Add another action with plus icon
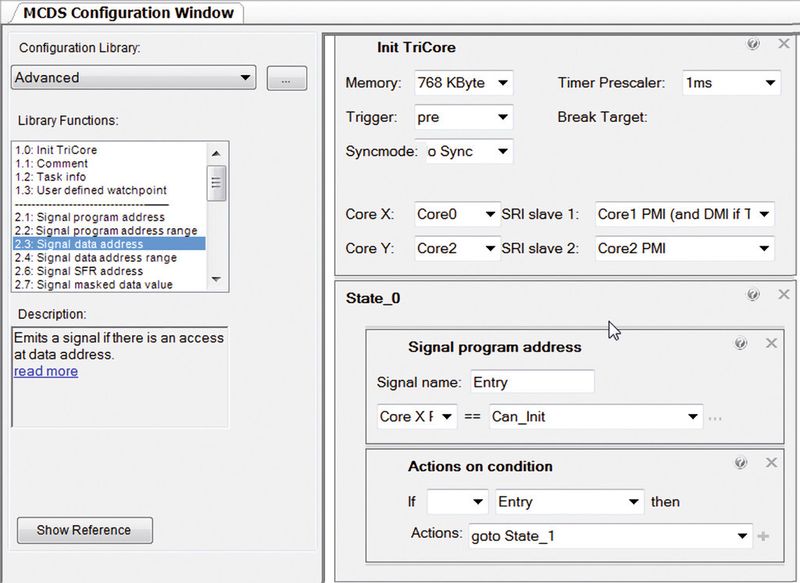Viewport: 800px width, 583px height. pos(763,536)
